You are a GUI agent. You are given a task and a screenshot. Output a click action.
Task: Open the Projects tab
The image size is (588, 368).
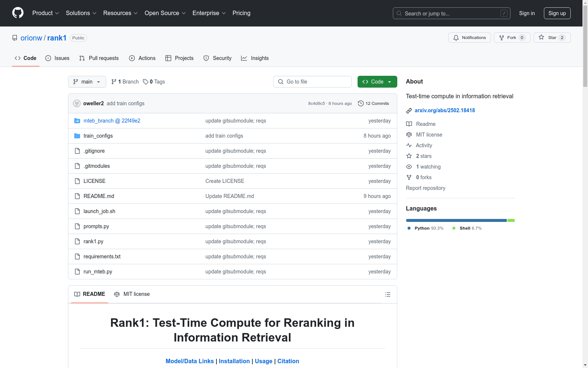tap(179, 58)
